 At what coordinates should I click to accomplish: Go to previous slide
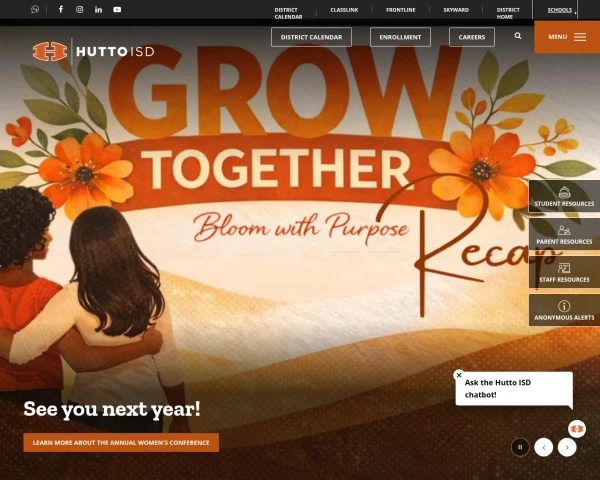tap(544, 447)
